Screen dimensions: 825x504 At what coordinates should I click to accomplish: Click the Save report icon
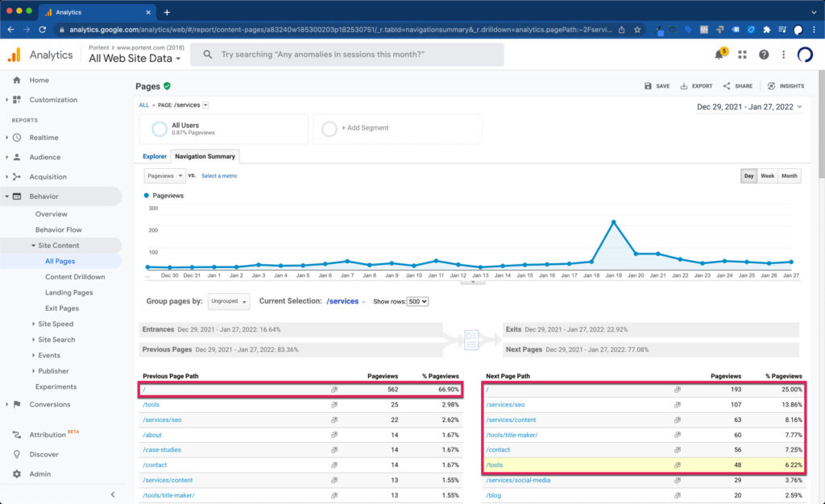click(649, 86)
